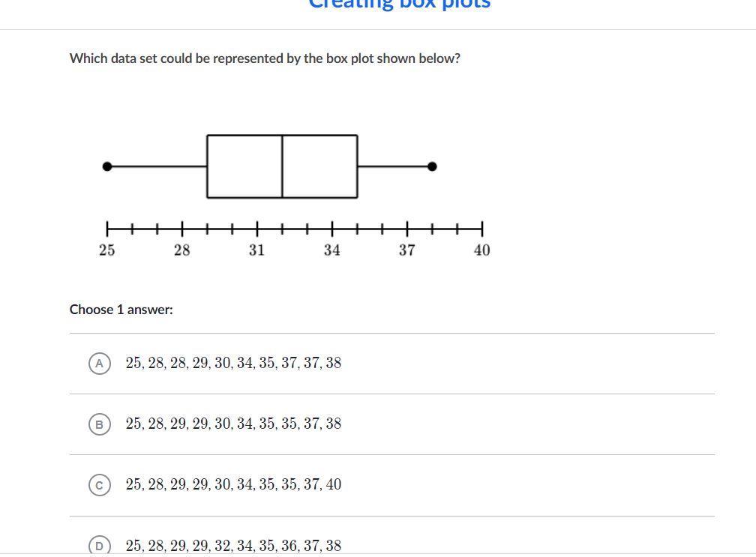Click the axis label 25
756x557 pixels.
coord(107,250)
